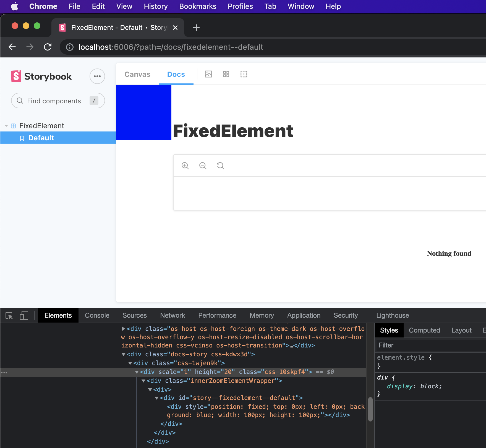Select the position fixed style div line

266,411
